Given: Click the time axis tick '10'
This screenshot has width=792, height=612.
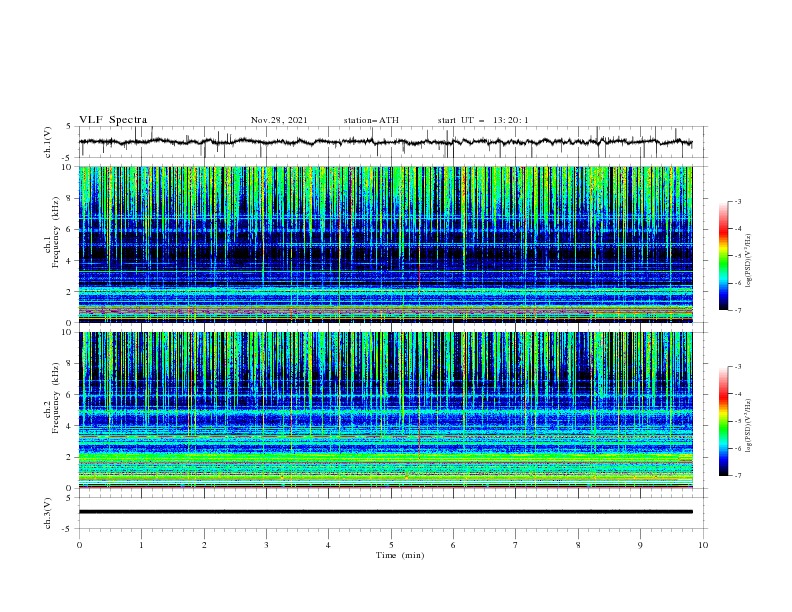Looking at the screenshot, I should tap(703, 545).
